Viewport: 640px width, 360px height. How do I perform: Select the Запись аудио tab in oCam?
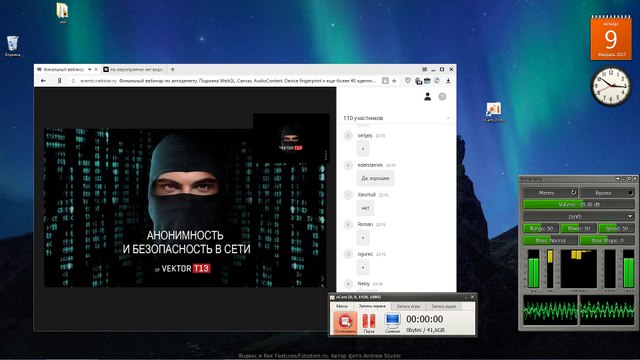click(444, 306)
